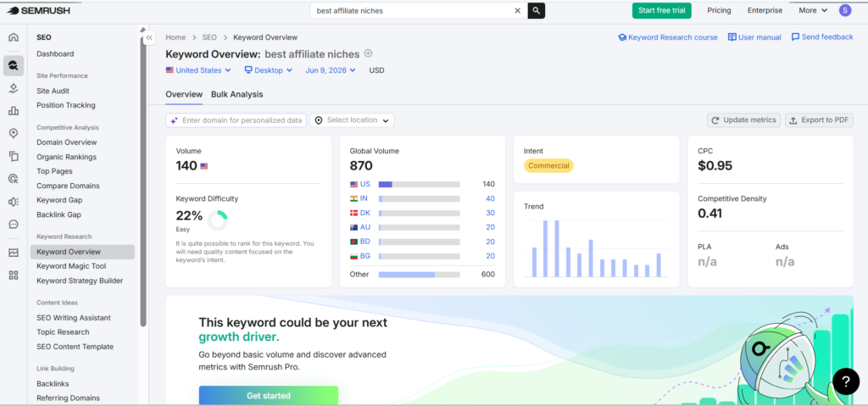This screenshot has width=868, height=406.
Task: Click Start free trial button
Action: tap(661, 10)
